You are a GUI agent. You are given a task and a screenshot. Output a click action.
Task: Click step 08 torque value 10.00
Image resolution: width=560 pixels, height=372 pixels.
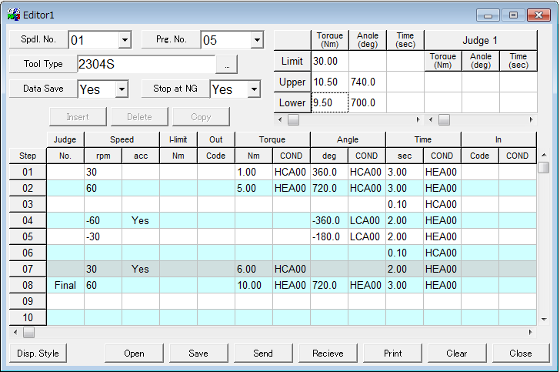(x=254, y=285)
